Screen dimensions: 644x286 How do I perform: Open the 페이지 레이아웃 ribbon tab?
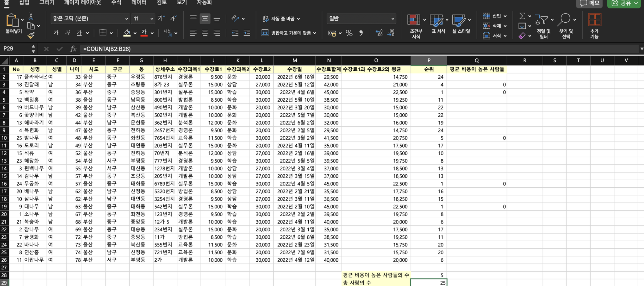click(x=82, y=3)
